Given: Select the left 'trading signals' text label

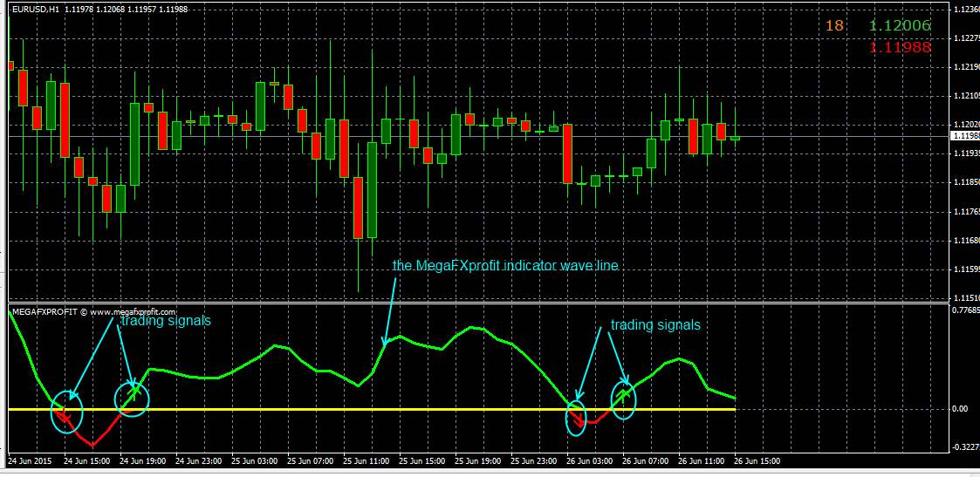Looking at the screenshot, I should (166, 321).
